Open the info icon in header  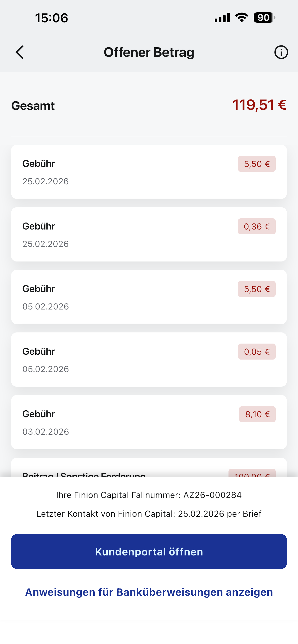[x=281, y=52]
